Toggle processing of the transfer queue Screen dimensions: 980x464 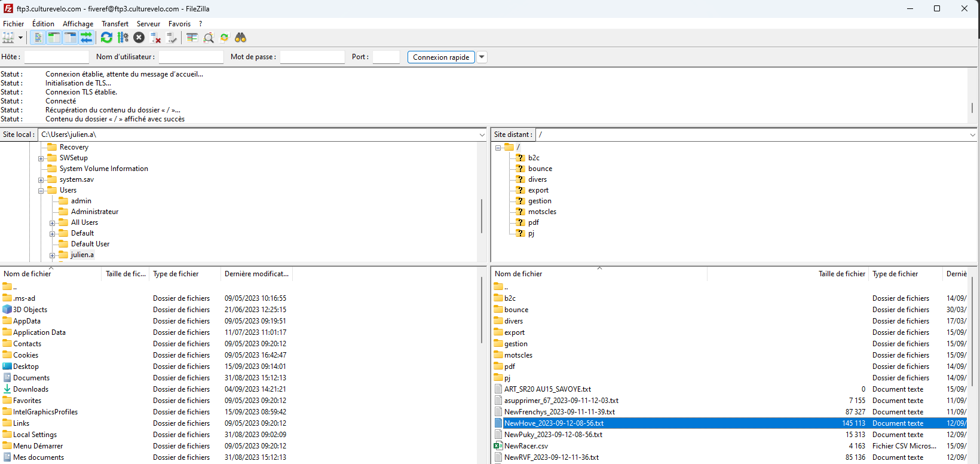pos(122,38)
